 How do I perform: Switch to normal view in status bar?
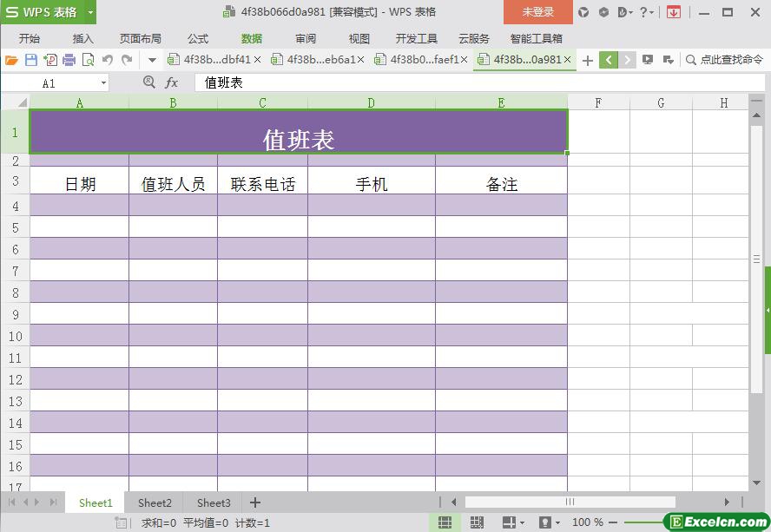(445, 522)
